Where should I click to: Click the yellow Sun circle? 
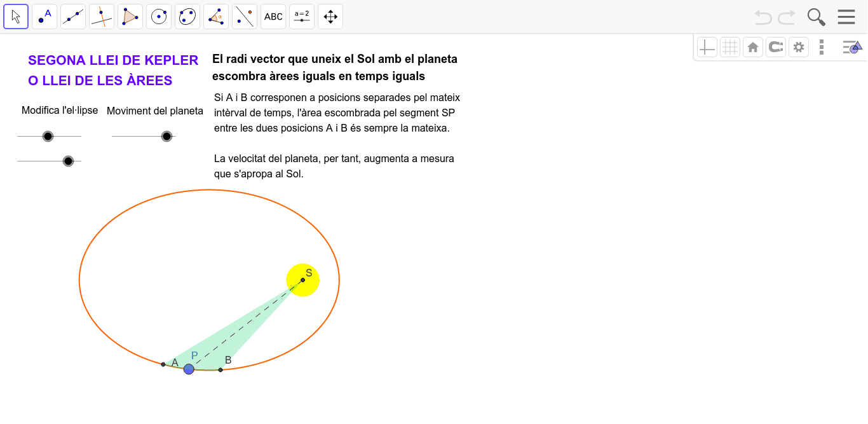[302, 280]
